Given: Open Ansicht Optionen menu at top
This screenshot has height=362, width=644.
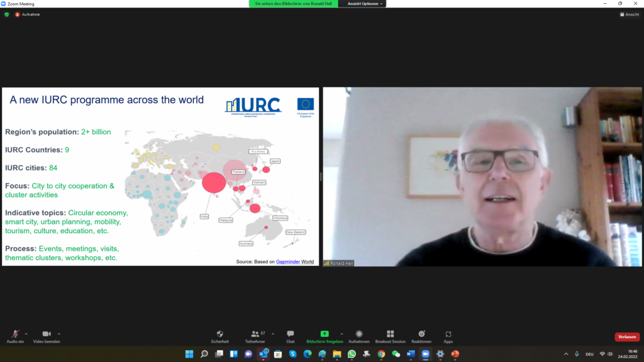Looking at the screenshot, I should click(365, 4).
